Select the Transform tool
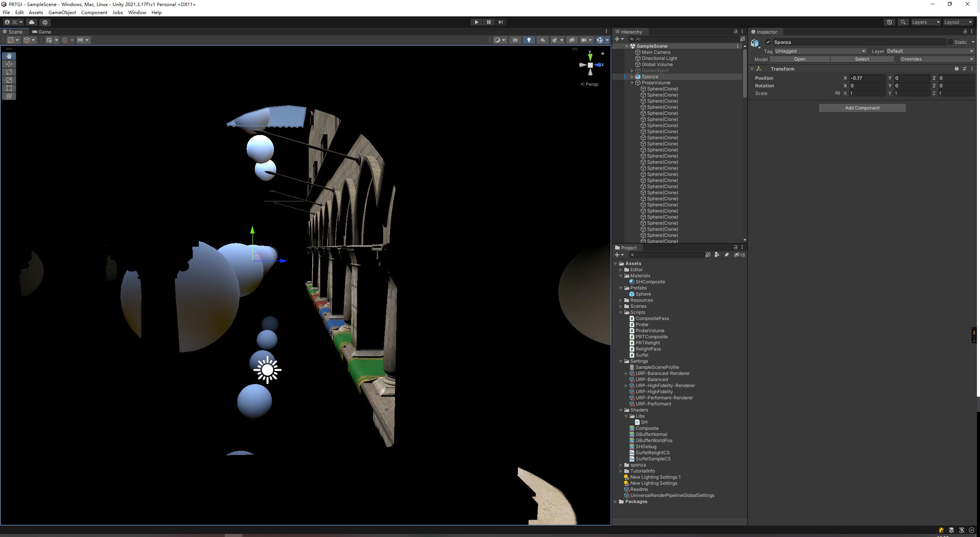Image resolution: width=980 pixels, height=537 pixels. point(9,96)
